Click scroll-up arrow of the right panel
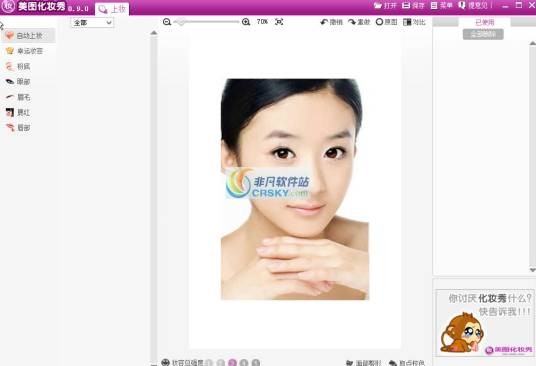536x366 pixels. pos(532,43)
